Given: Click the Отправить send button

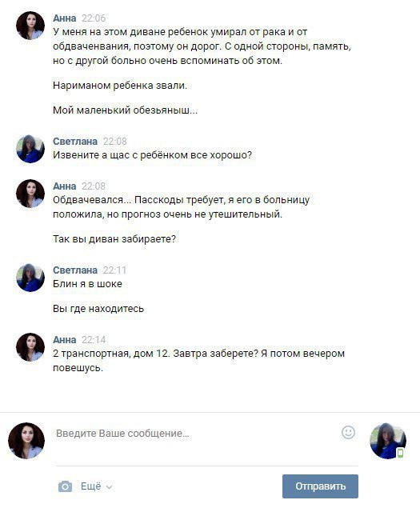Looking at the screenshot, I should pos(320,486).
